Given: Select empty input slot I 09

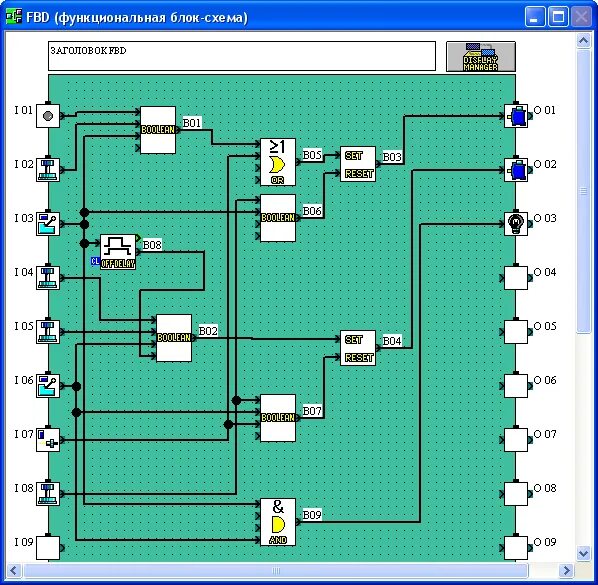Looking at the screenshot, I should [x=48, y=548].
